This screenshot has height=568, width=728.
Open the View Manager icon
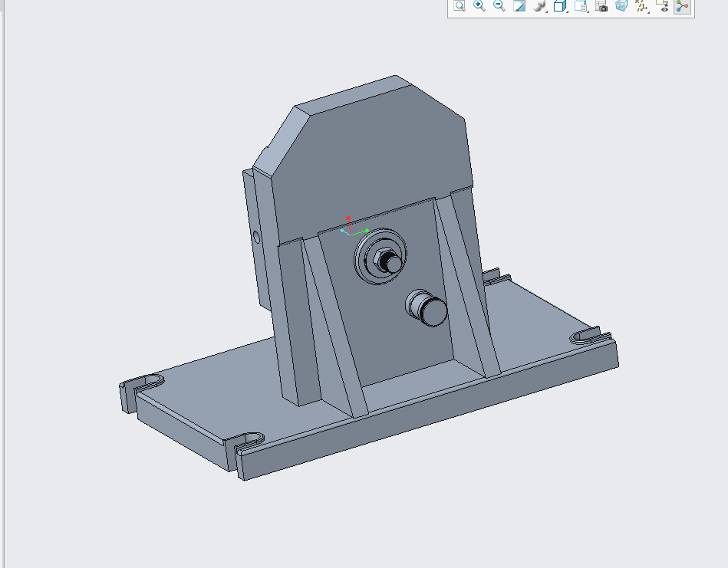coord(581,6)
